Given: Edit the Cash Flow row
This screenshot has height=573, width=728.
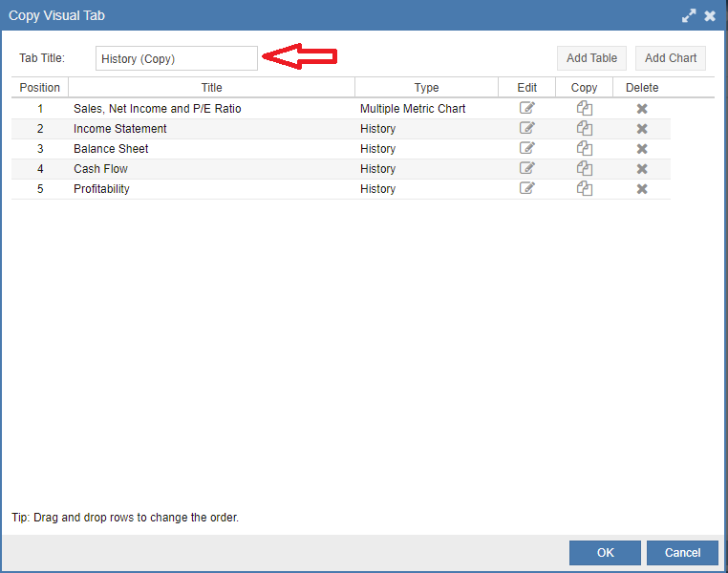Looking at the screenshot, I should coord(527,168).
